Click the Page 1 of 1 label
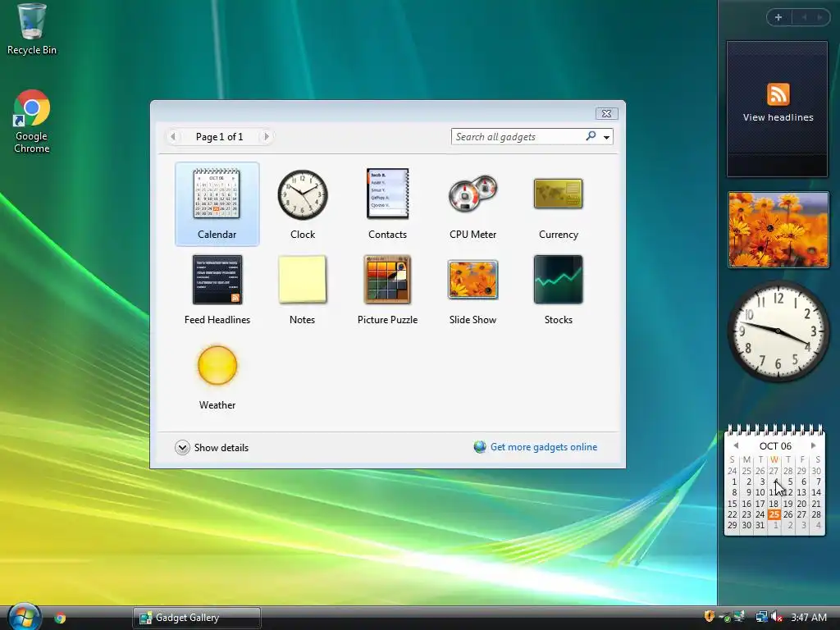The height and width of the screenshot is (630, 840). coord(220,137)
